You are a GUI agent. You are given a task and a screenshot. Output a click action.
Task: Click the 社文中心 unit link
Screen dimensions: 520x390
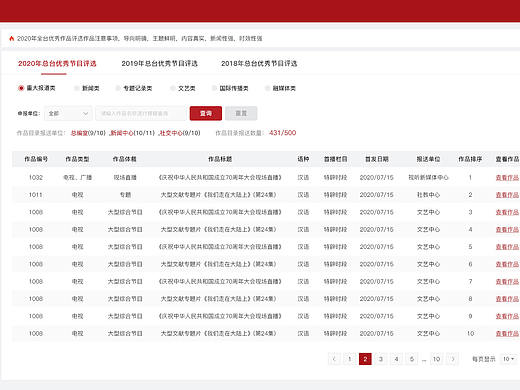click(x=171, y=133)
